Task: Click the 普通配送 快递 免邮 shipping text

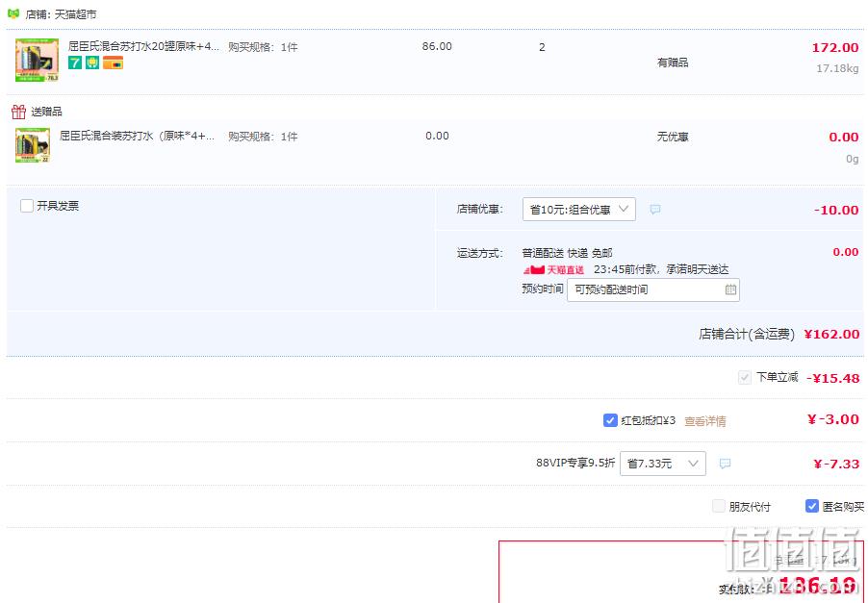Action: pos(567,253)
